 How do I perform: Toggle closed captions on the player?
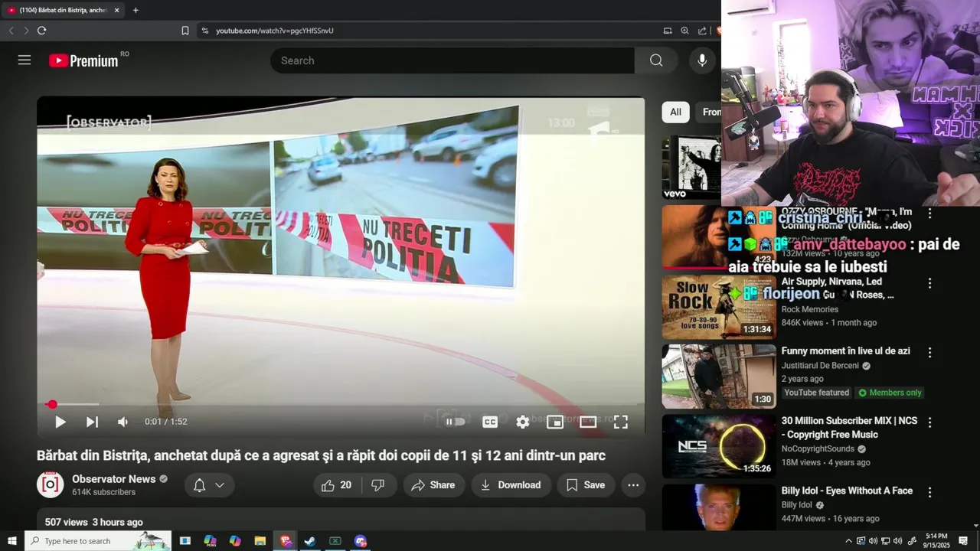click(490, 422)
